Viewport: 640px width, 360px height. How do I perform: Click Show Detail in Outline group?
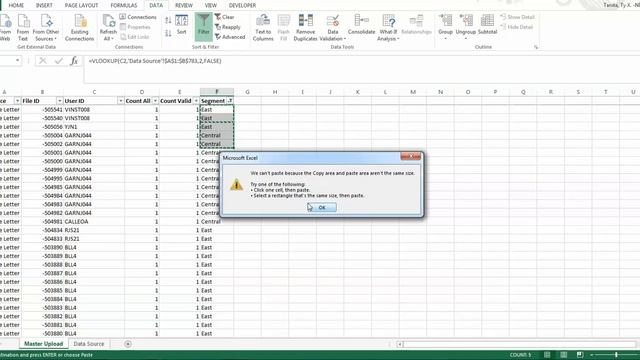[x=517, y=17]
